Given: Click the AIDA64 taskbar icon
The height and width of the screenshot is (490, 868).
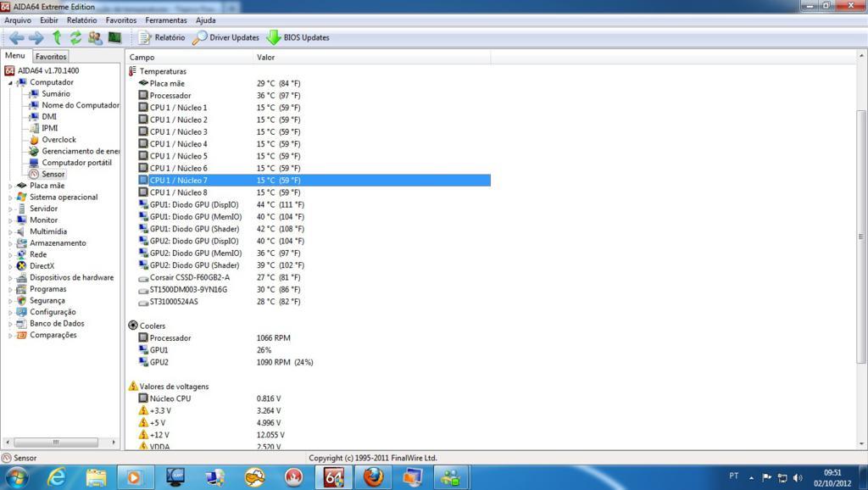Looking at the screenshot, I should point(334,477).
